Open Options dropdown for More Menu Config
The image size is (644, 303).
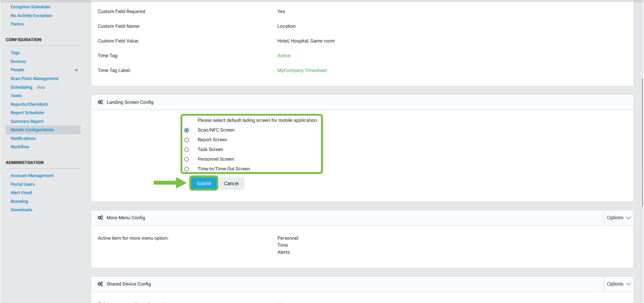point(619,218)
